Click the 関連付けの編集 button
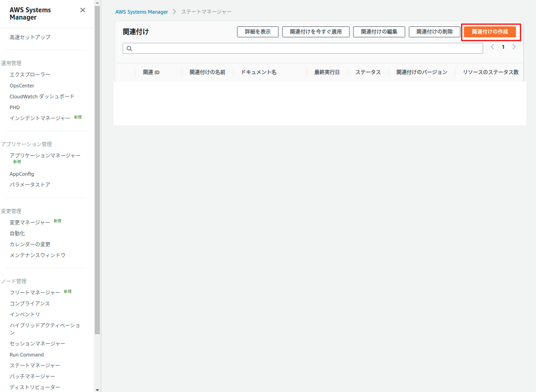This screenshot has height=392, width=536. pyautogui.click(x=379, y=32)
